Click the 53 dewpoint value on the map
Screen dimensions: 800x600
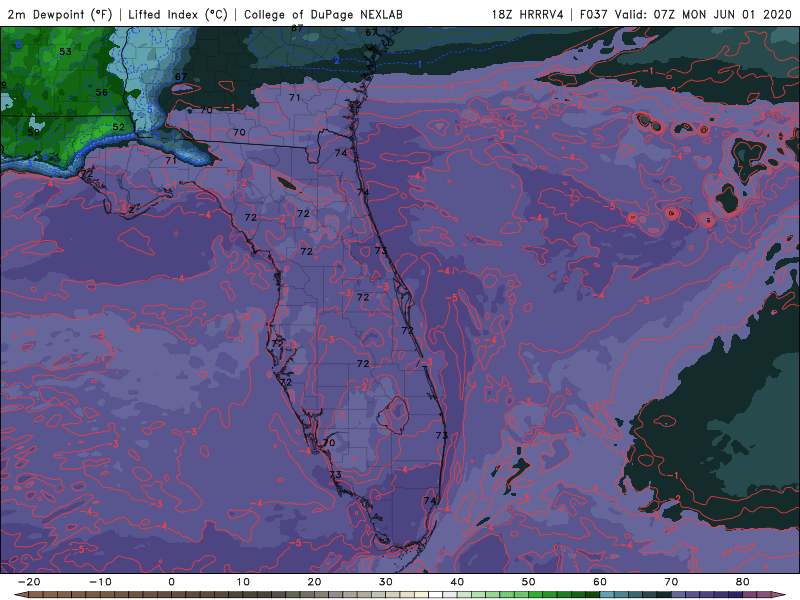[65, 52]
